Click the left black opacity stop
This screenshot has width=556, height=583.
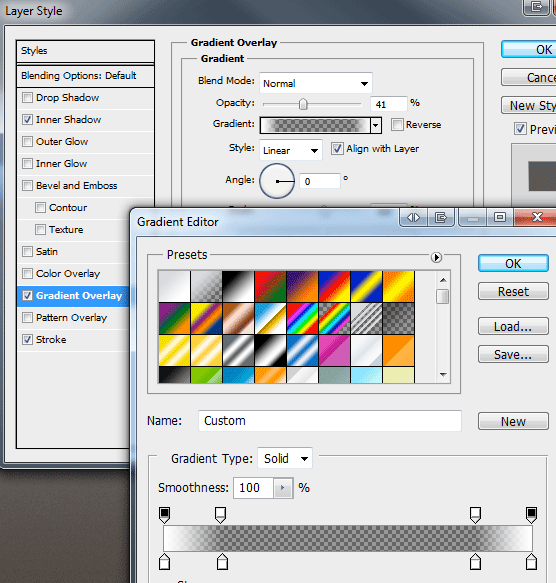164,515
